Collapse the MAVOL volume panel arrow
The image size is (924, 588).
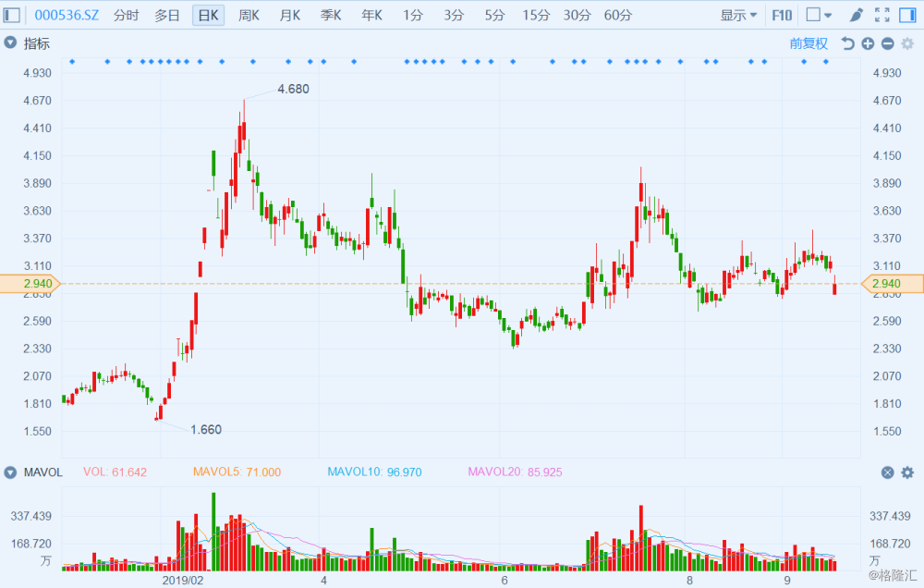[x=10, y=472]
